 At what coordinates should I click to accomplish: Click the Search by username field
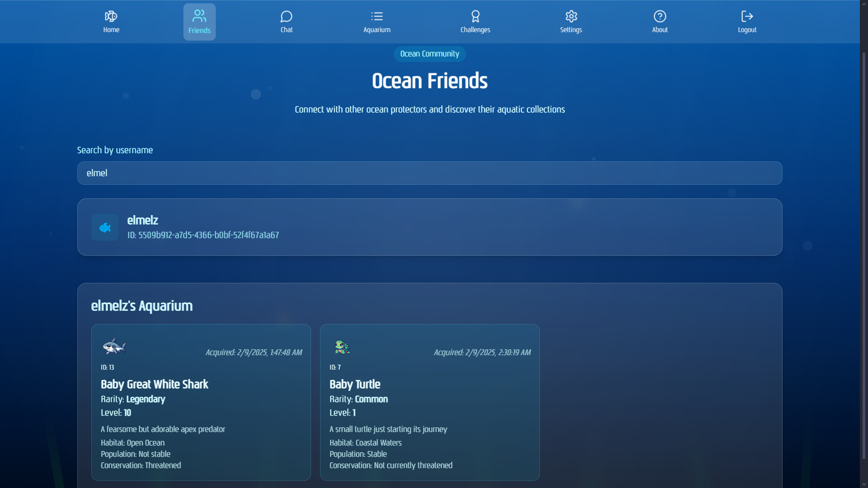pyautogui.click(x=429, y=173)
